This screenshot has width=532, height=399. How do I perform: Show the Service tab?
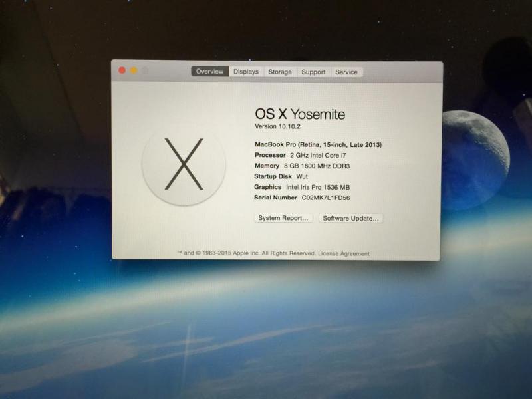pyautogui.click(x=346, y=72)
